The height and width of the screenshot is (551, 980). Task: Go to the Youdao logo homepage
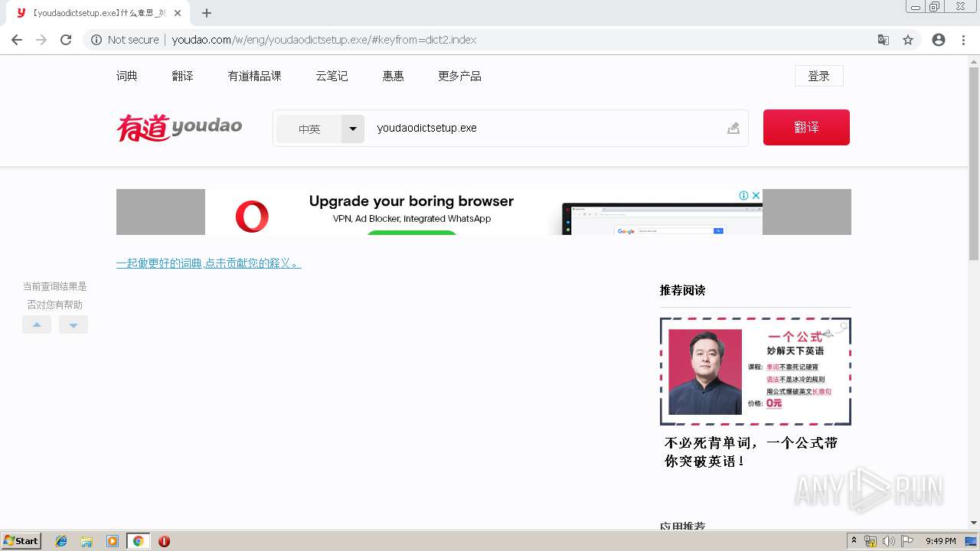pyautogui.click(x=179, y=128)
